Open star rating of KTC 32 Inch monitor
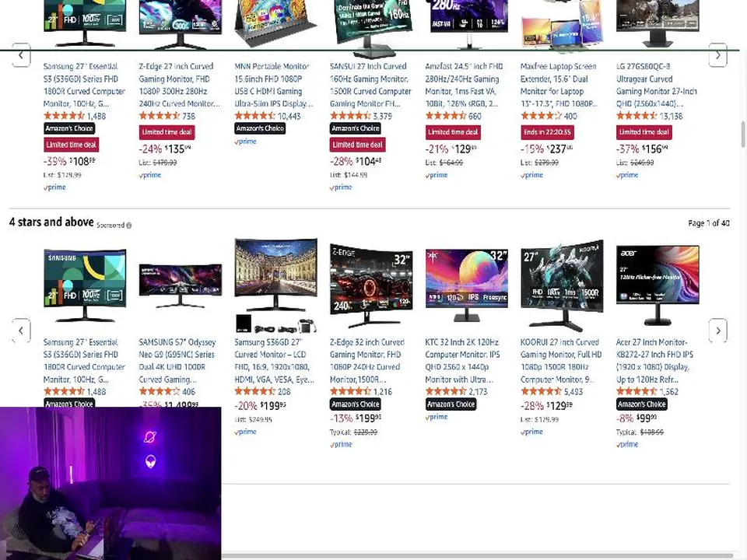Image resolution: width=747 pixels, height=560 pixels. 446,391
